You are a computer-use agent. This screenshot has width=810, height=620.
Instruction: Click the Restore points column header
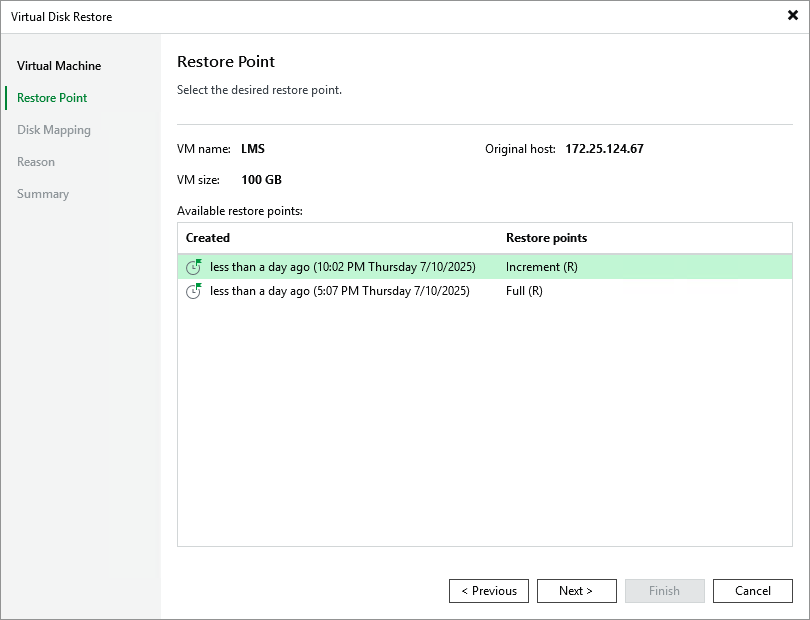point(547,238)
